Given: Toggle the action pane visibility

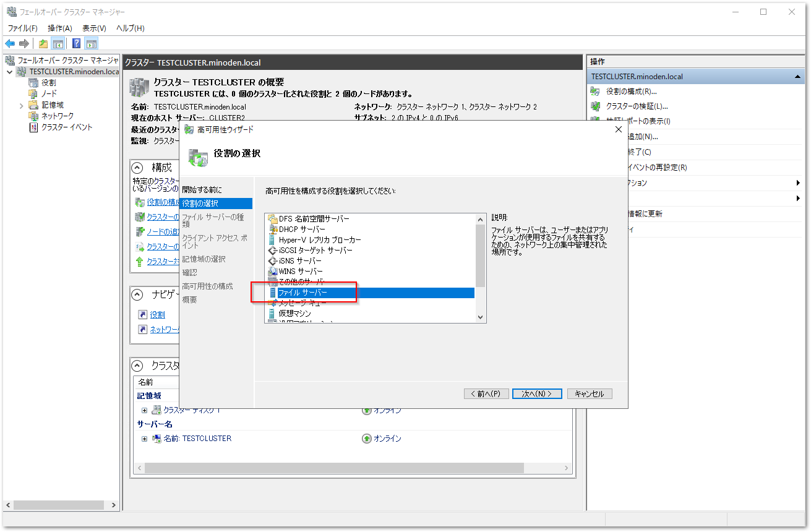Looking at the screenshot, I should 91,43.
